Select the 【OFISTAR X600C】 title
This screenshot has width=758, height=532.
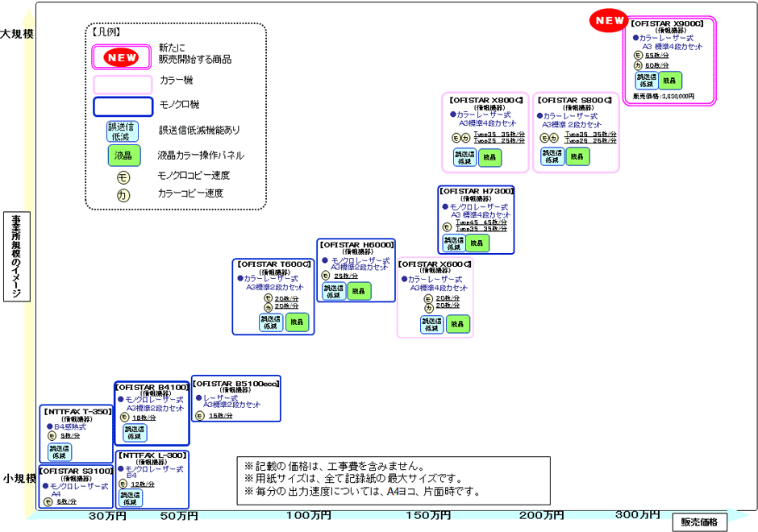pyautogui.click(x=435, y=264)
